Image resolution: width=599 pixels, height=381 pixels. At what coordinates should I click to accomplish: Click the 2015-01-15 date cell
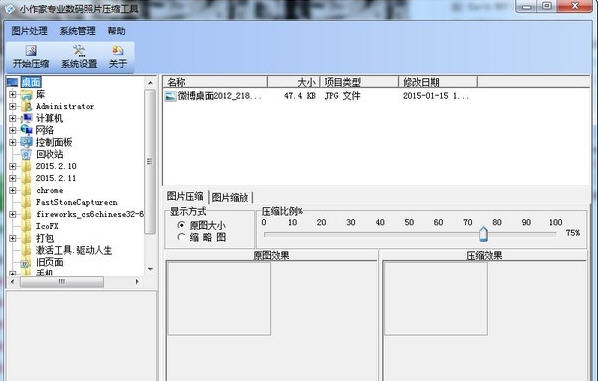435,96
